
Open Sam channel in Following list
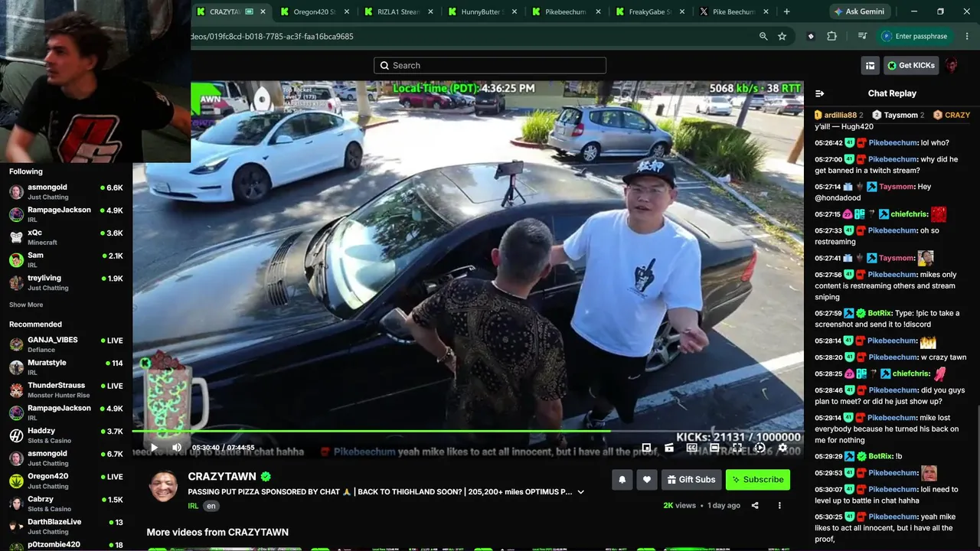(66, 259)
